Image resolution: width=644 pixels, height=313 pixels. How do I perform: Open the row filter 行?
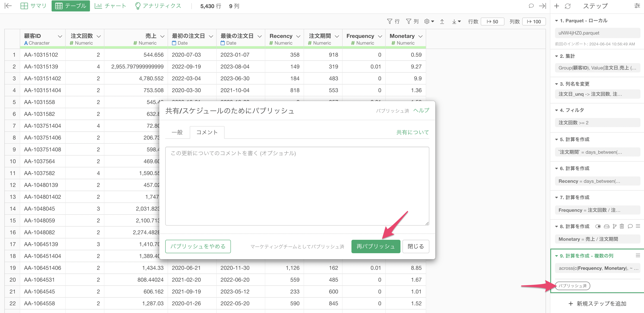(393, 22)
